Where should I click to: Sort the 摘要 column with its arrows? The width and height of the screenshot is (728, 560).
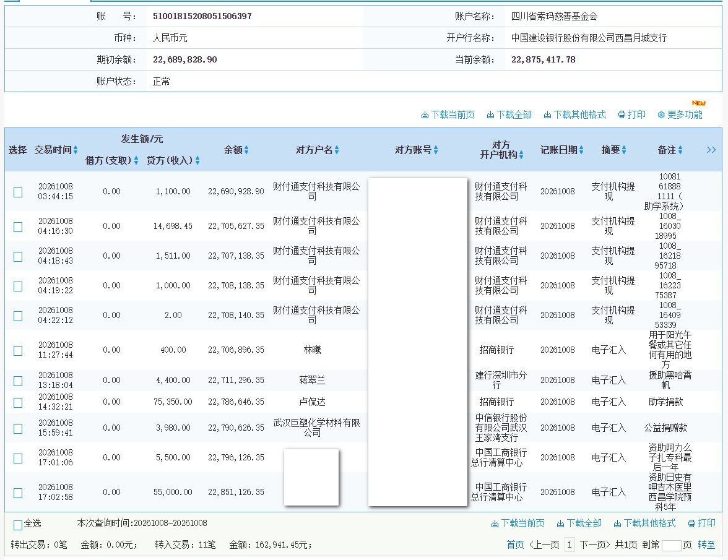tap(624, 150)
